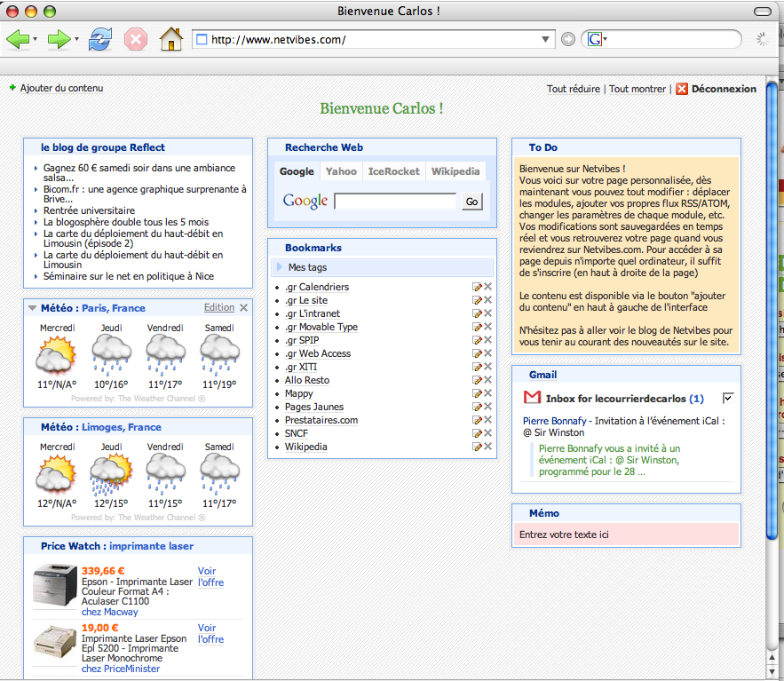Open the search engine chooser dropdown
Screen dimensions: 784x681
click(x=606, y=39)
